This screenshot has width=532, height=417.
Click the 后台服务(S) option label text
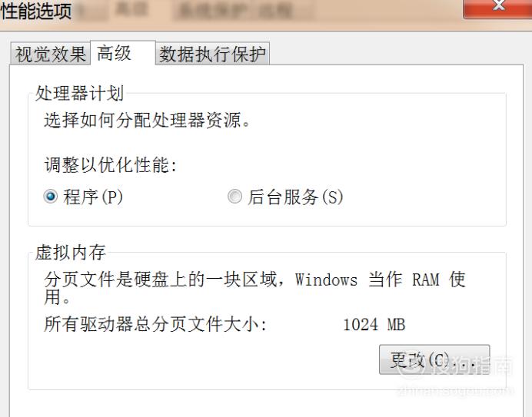coord(295,197)
